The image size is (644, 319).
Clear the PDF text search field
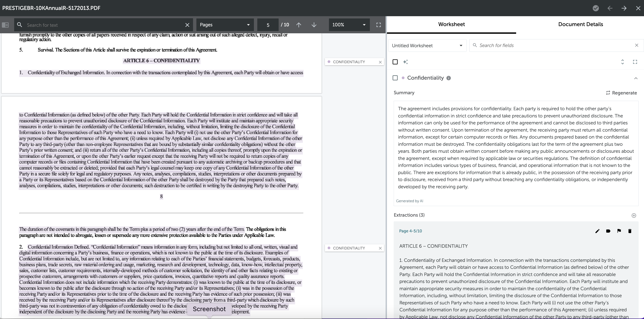(187, 25)
